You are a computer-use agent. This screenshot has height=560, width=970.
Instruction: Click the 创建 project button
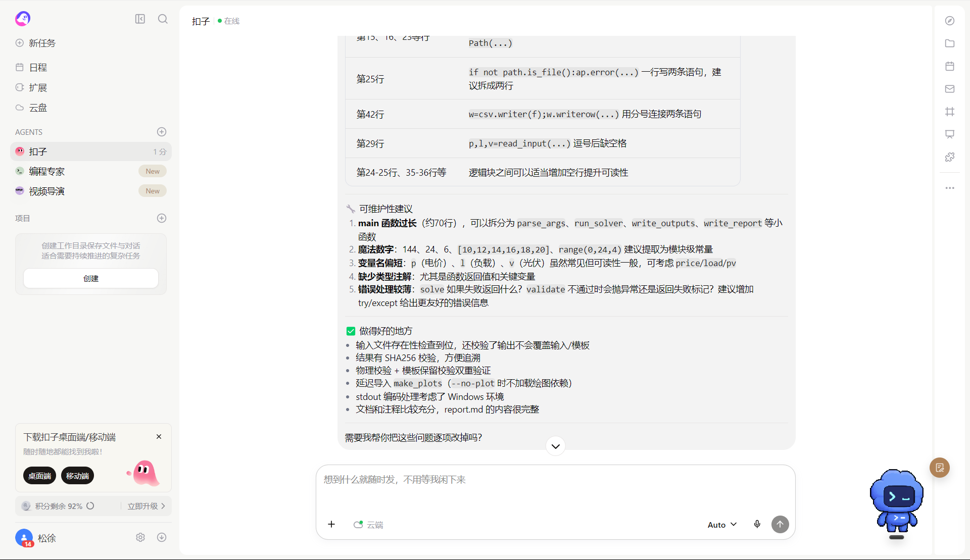pos(91,278)
